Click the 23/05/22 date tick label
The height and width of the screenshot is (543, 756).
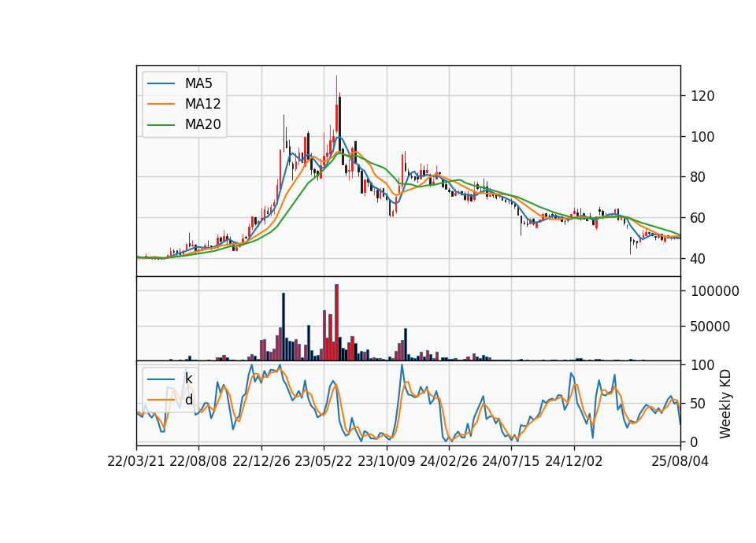coord(324,462)
